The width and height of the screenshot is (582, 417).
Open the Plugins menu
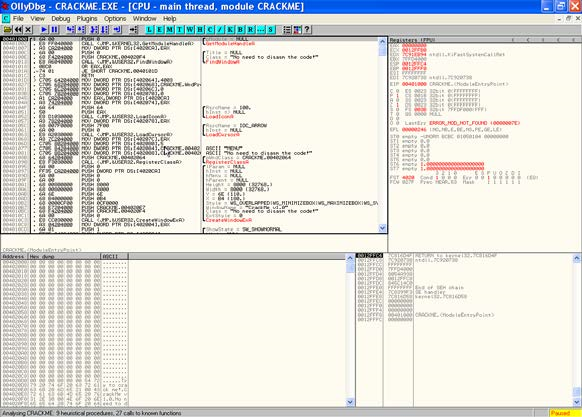(87, 19)
